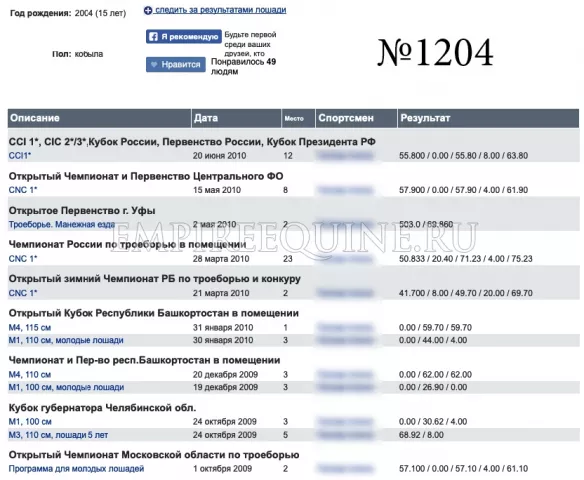Open Программа для молодых лошадей link
Screen dimensions: 584x480
coord(76,468)
